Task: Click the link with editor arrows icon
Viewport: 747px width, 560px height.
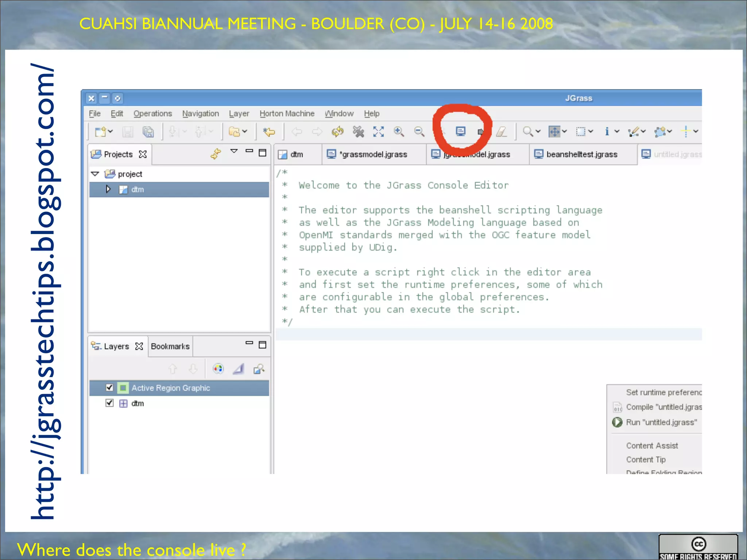Action: 216,153
